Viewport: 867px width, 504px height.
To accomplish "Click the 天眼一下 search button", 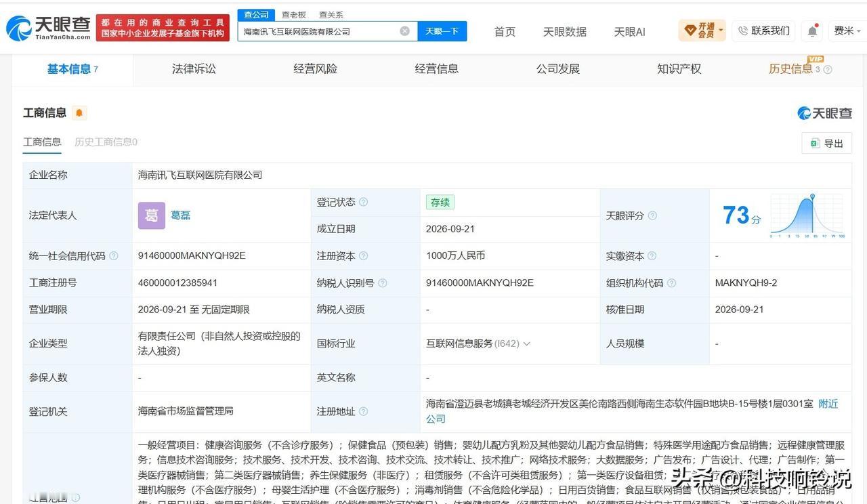I will click(442, 31).
